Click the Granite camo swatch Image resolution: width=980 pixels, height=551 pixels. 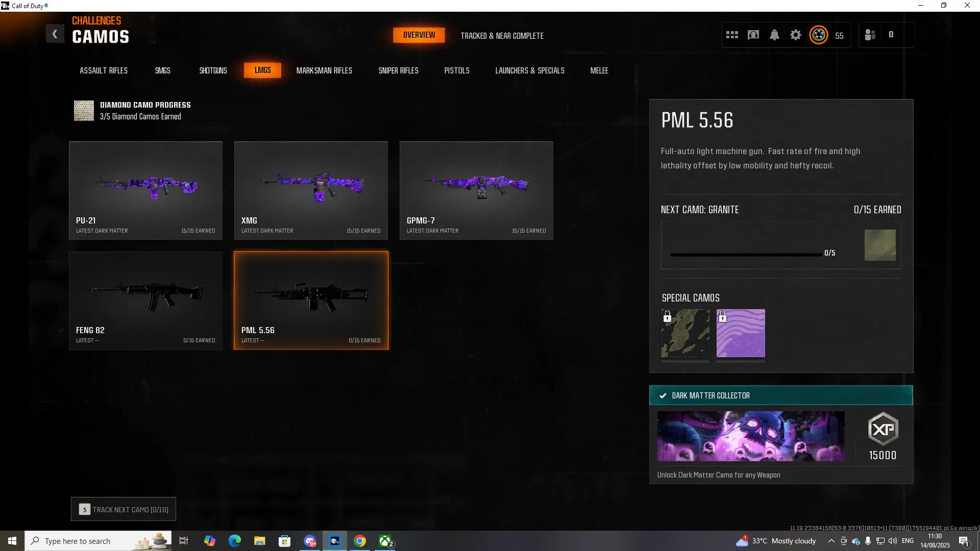(x=879, y=245)
